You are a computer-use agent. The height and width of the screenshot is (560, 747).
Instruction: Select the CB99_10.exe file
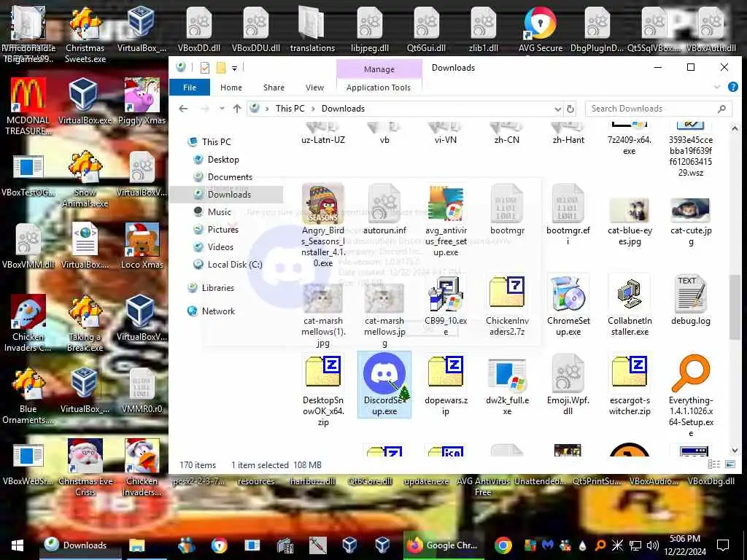(446, 306)
